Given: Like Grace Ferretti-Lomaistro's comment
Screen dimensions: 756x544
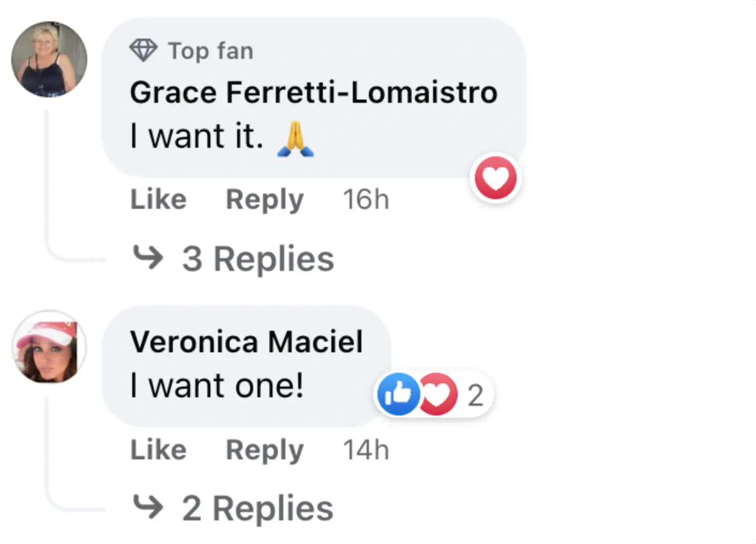Looking at the screenshot, I should tap(158, 200).
